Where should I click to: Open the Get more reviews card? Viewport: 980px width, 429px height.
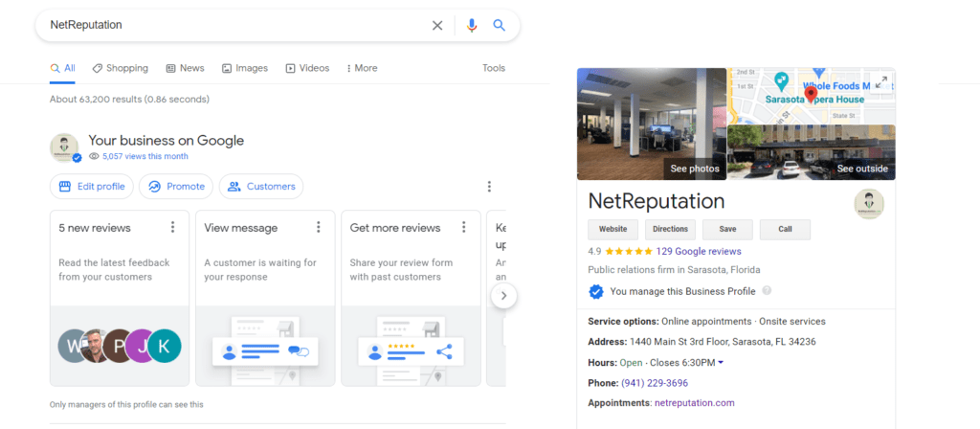coord(411,299)
